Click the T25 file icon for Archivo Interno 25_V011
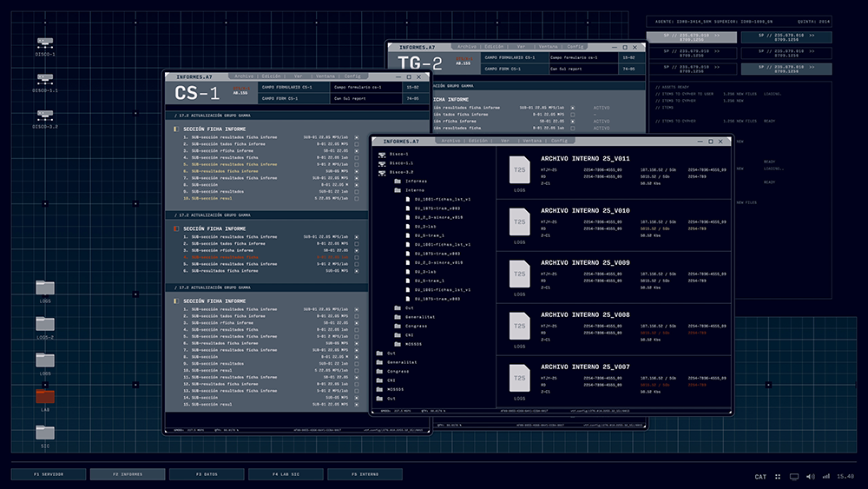The image size is (868, 489). (x=519, y=170)
